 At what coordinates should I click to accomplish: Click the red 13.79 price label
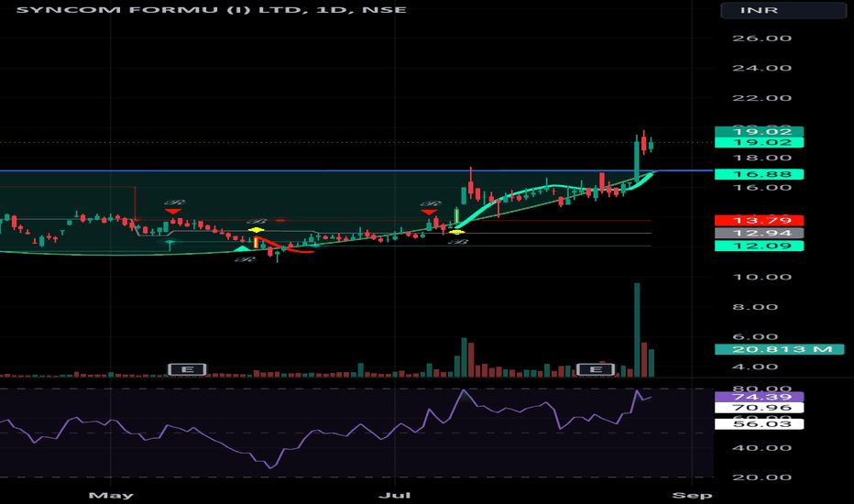(760, 220)
